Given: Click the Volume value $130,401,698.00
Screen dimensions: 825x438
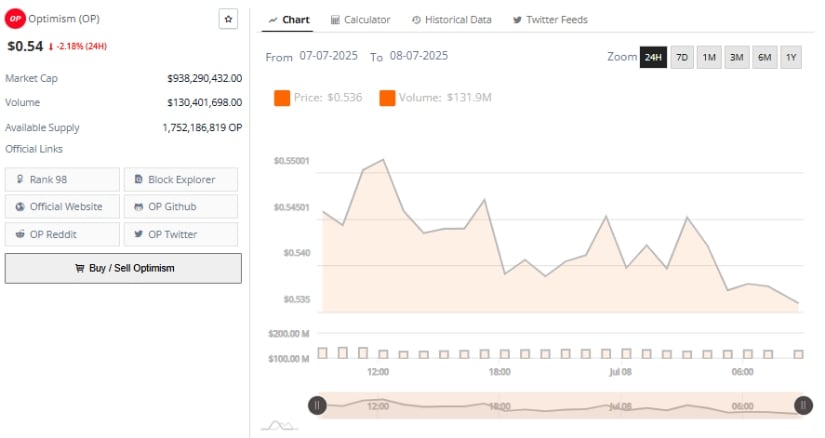Looking at the screenshot, I should 205,103.
